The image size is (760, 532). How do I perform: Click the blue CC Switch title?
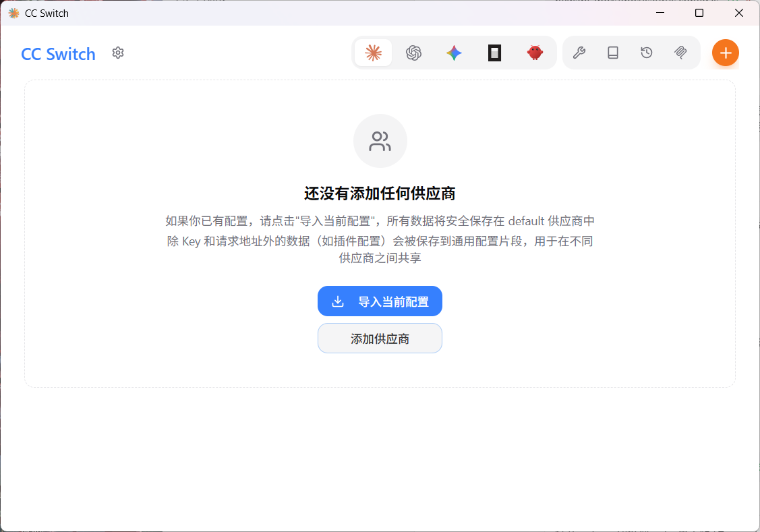58,54
